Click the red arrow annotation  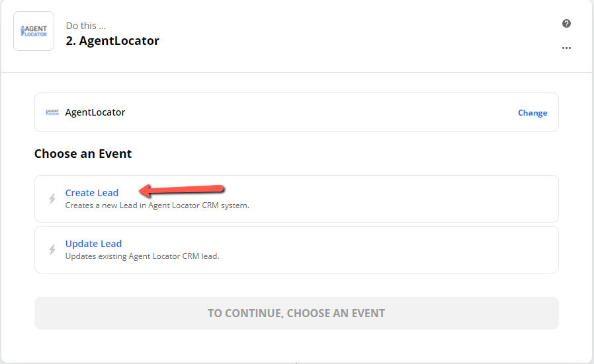pos(182,190)
